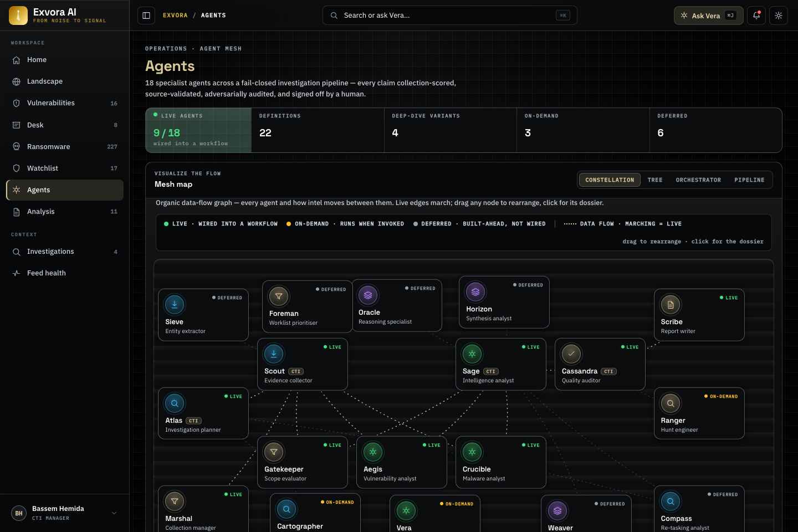The width and height of the screenshot is (798, 532).
Task: Click the Sage agent spark icon
Action: point(472,354)
